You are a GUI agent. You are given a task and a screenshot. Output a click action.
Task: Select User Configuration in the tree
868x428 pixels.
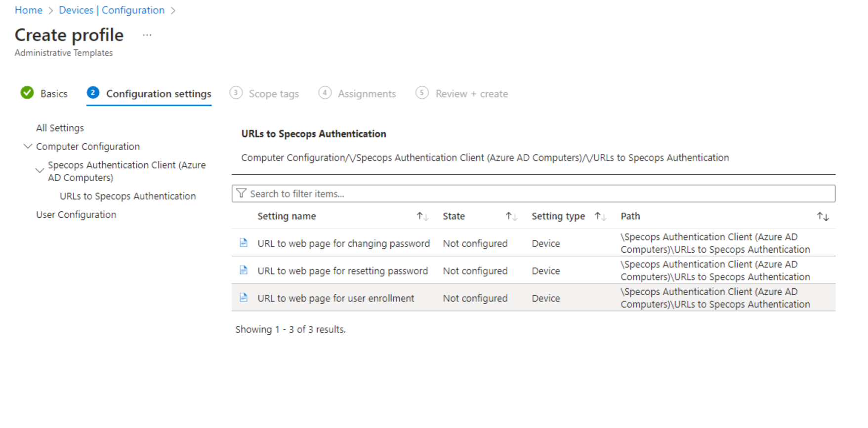(x=76, y=215)
